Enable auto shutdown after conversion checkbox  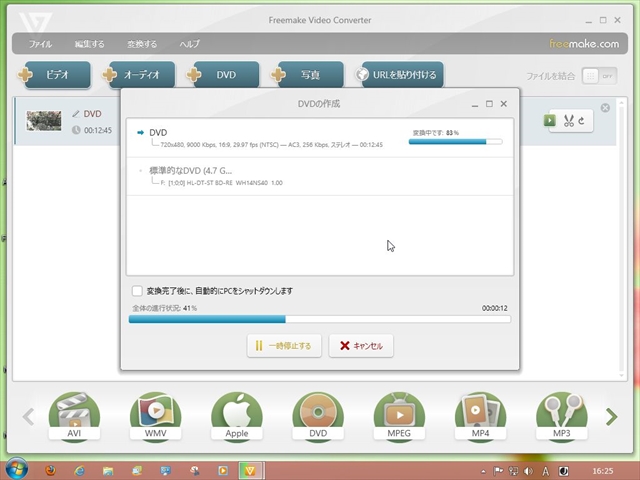tap(137, 291)
